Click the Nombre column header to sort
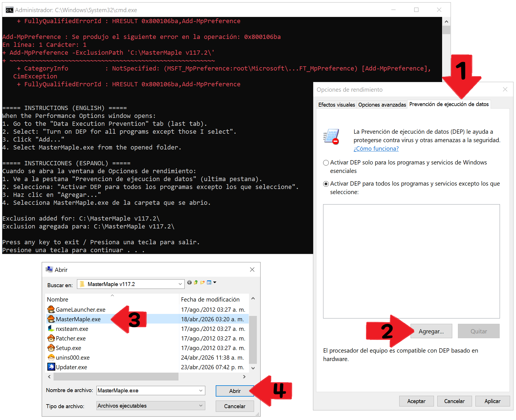Image resolution: width=516 pixels, height=420 pixels. click(x=58, y=300)
